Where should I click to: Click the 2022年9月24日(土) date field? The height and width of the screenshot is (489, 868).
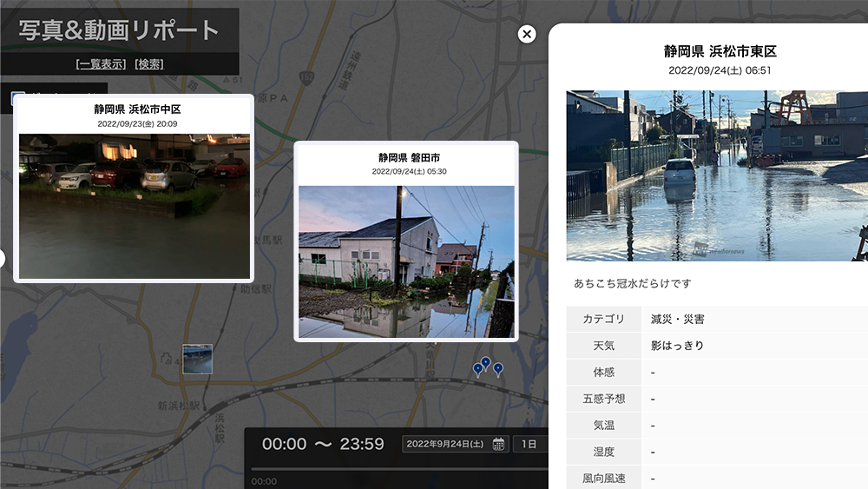(x=446, y=444)
